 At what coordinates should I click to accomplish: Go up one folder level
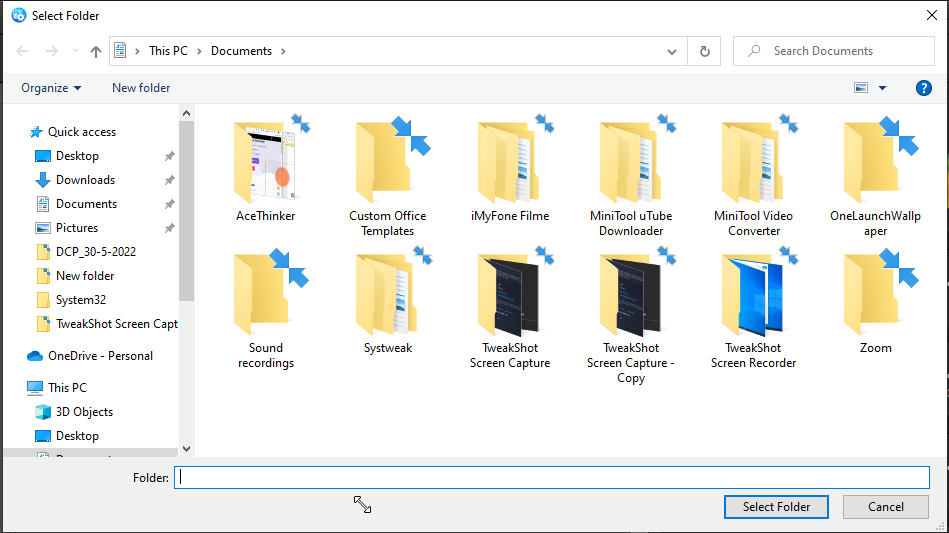pos(96,51)
